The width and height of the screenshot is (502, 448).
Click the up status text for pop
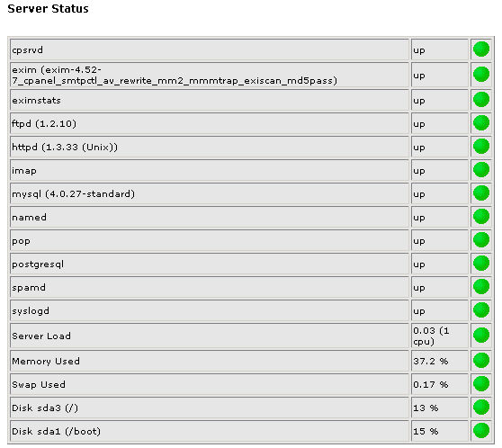(418, 241)
